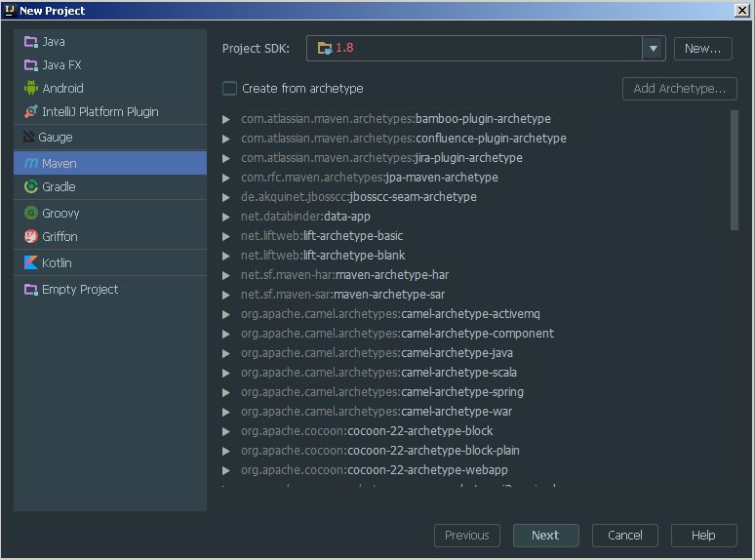Select cocoon-22-archetype-webapp text row

(x=375, y=470)
